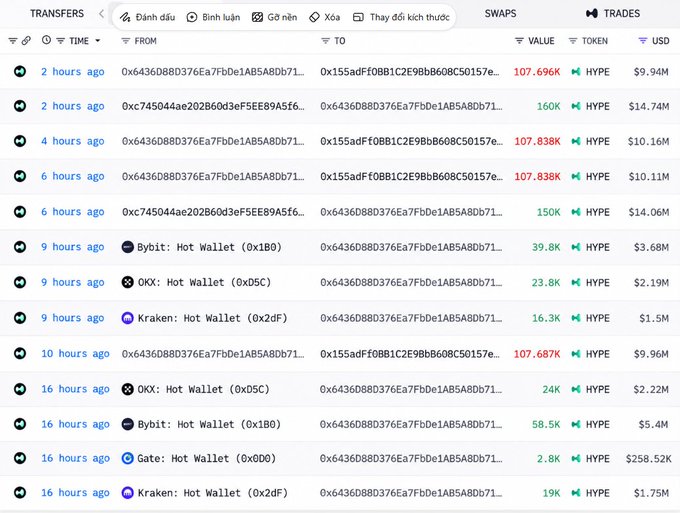Click the left chevron next to TRANSFERS

[101, 13]
